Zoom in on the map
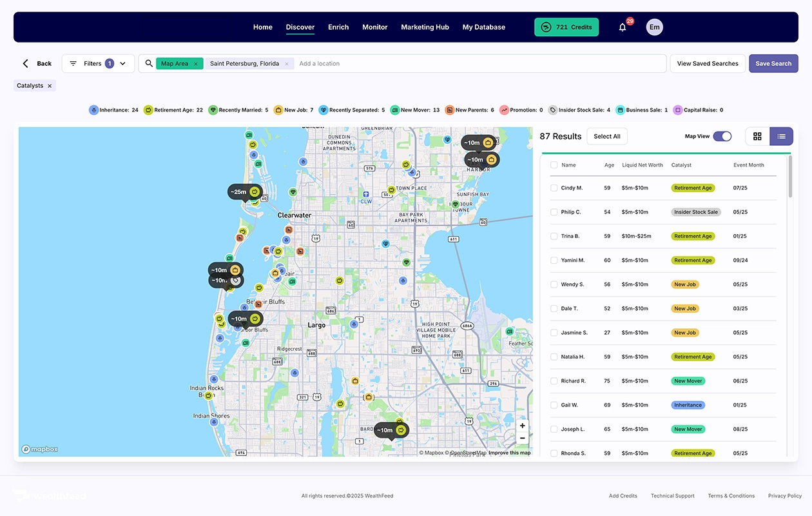Viewport: 812px width, 516px height. click(x=523, y=426)
